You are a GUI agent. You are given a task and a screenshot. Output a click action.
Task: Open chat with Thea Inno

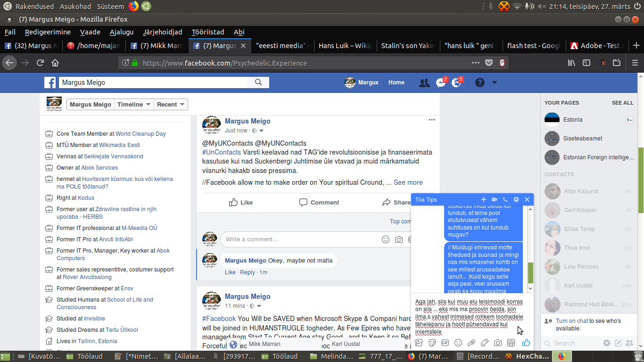point(587,248)
